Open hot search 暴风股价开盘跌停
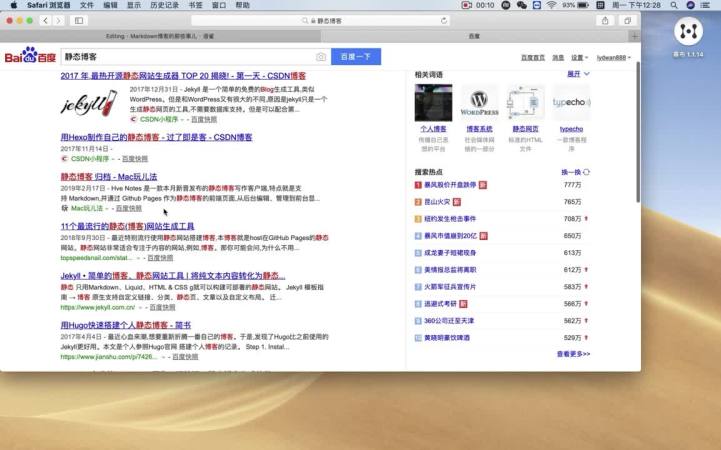This screenshot has height=450, width=721. tap(450, 185)
